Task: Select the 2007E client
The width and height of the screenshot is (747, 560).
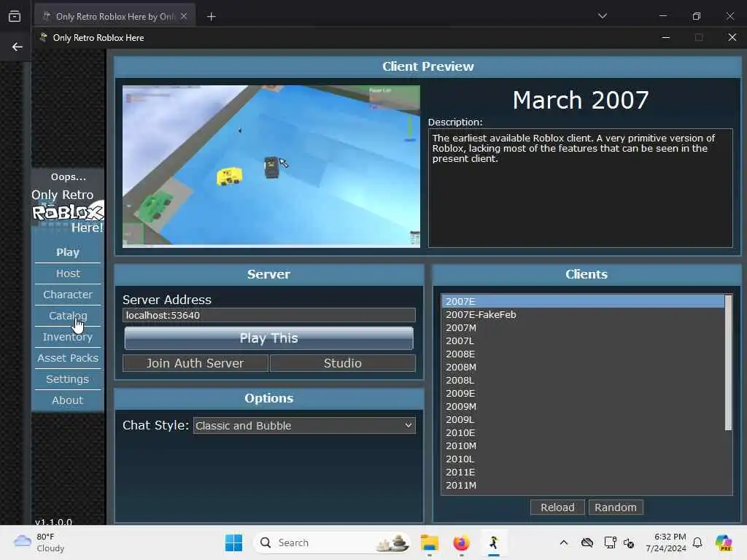Action: click(583, 301)
